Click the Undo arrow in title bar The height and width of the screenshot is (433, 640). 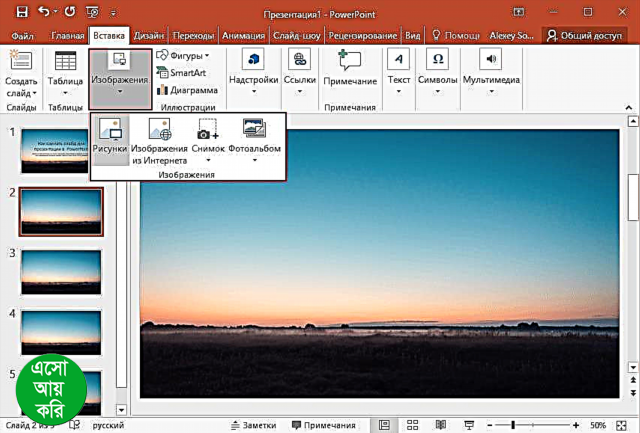pos(44,13)
